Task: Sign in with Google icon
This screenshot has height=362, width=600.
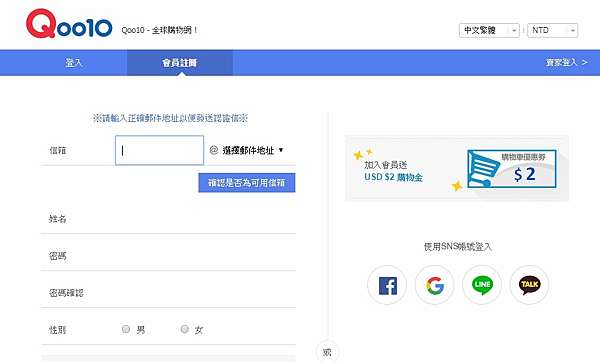Action: pos(435,285)
